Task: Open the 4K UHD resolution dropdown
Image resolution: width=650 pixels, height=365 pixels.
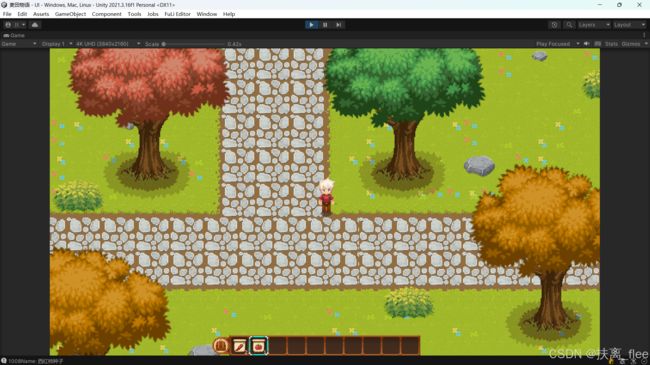Action: click(x=108, y=44)
